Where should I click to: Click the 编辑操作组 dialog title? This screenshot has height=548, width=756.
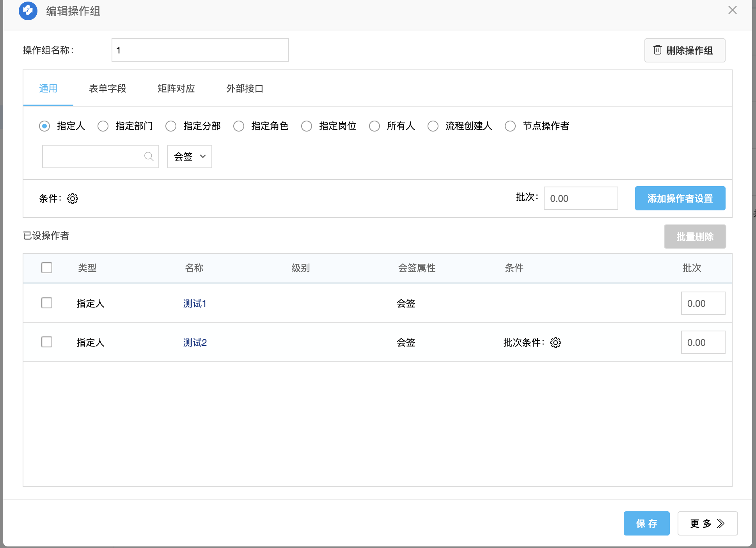tap(73, 11)
